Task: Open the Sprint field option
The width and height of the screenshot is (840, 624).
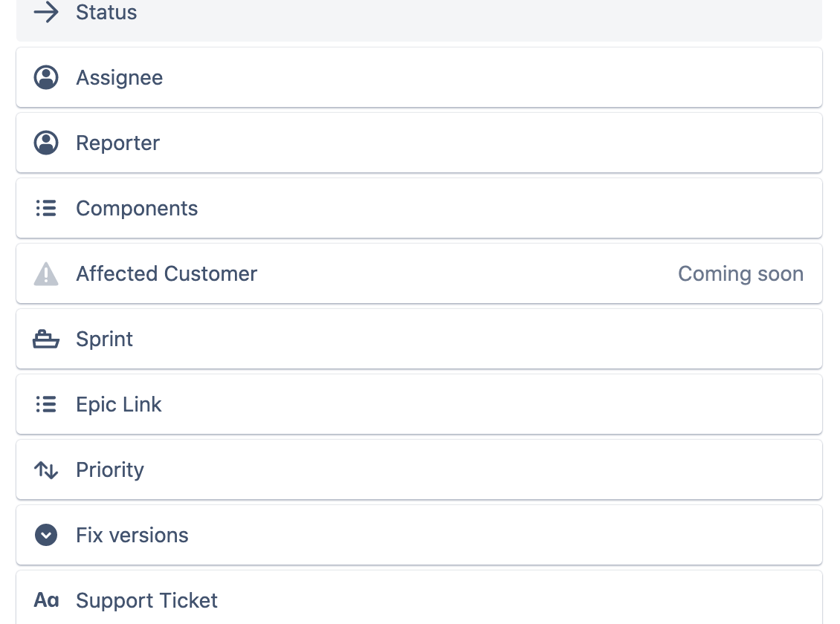Action: 104,339
